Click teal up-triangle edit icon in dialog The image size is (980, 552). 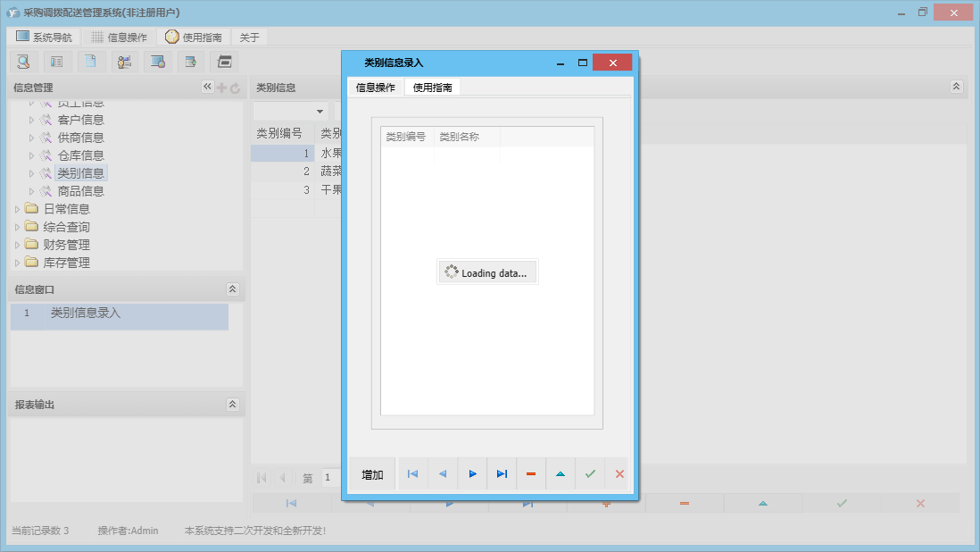pyautogui.click(x=561, y=474)
